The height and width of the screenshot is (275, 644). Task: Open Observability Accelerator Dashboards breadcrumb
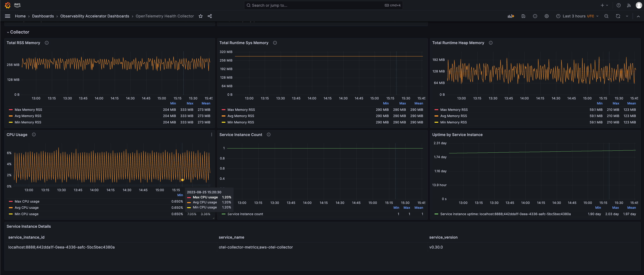click(x=95, y=16)
